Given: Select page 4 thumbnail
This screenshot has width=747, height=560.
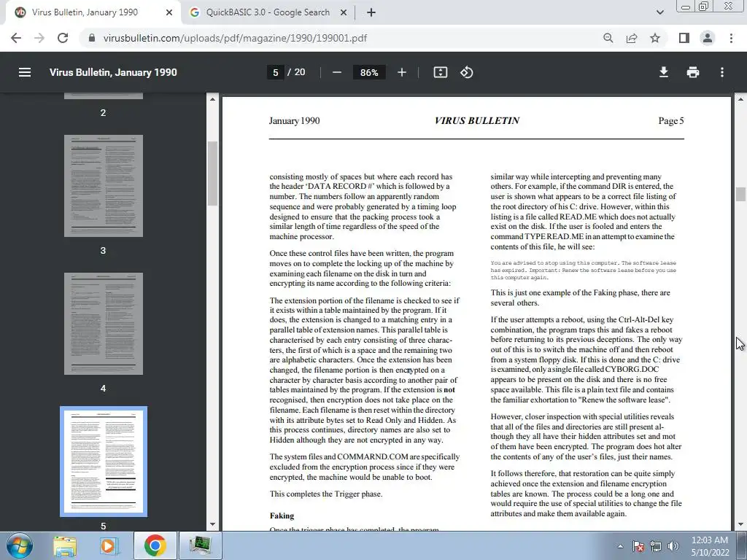Looking at the screenshot, I should [x=104, y=324].
